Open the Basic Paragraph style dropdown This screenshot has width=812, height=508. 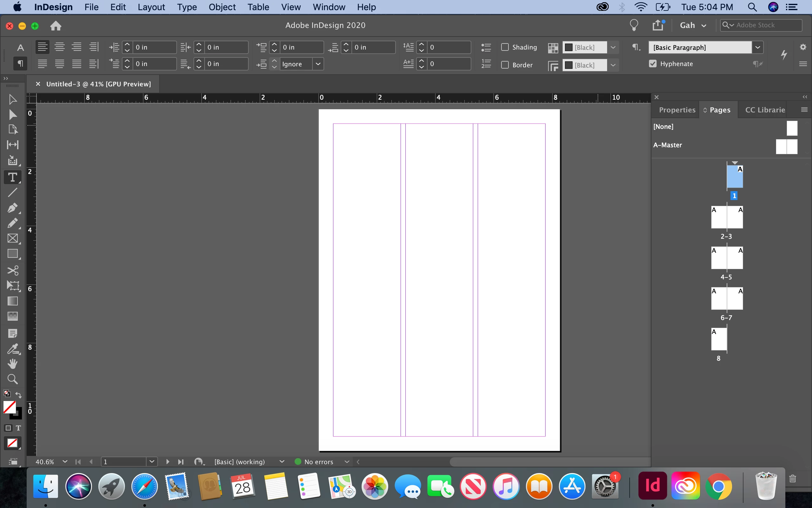tap(758, 47)
